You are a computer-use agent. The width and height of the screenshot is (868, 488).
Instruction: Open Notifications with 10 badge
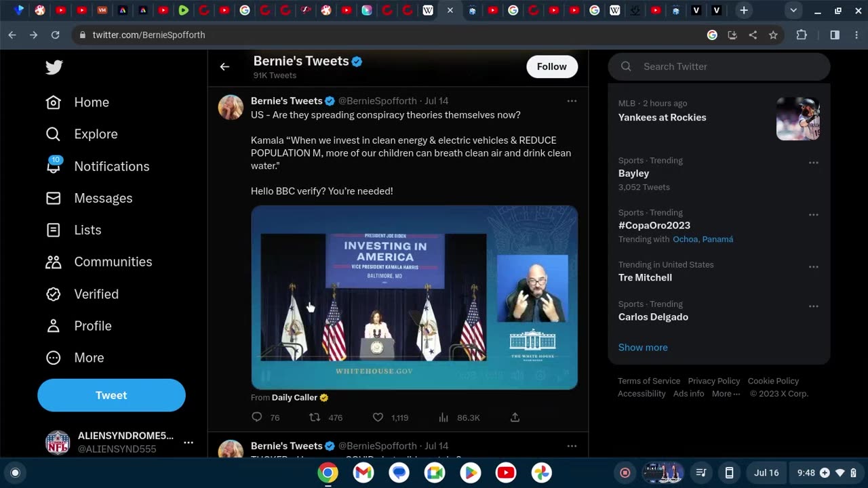point(97,166)
